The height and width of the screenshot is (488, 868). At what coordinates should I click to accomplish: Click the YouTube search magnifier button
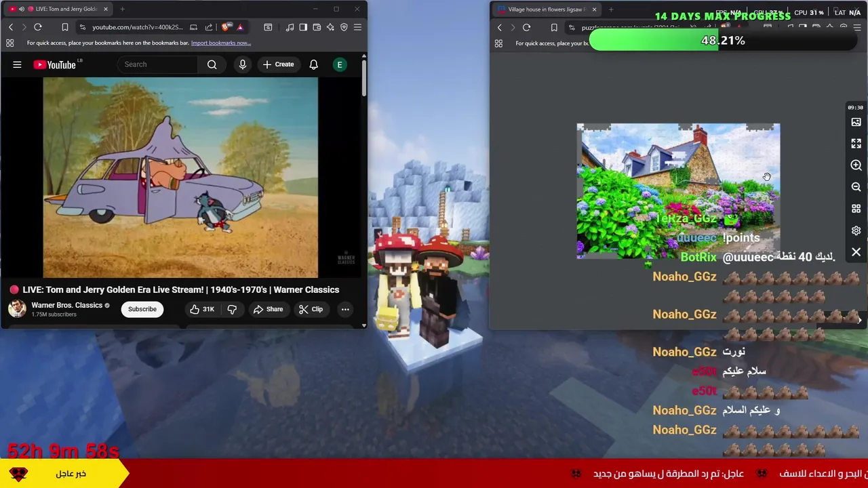click(x=212, y=64)
